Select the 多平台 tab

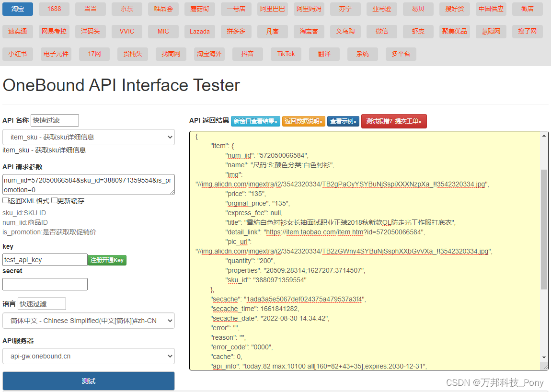coord(401,54)
